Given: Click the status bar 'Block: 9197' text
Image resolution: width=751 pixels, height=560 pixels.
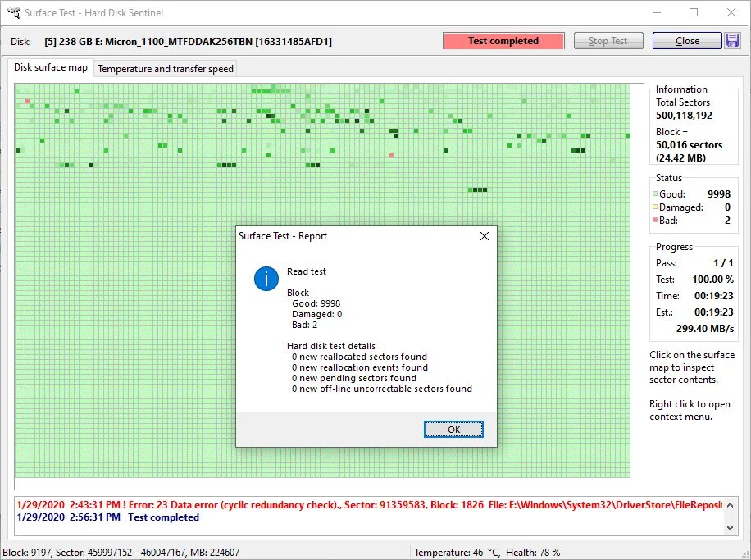Looking at the screenshot, I should tap(27, 553).
